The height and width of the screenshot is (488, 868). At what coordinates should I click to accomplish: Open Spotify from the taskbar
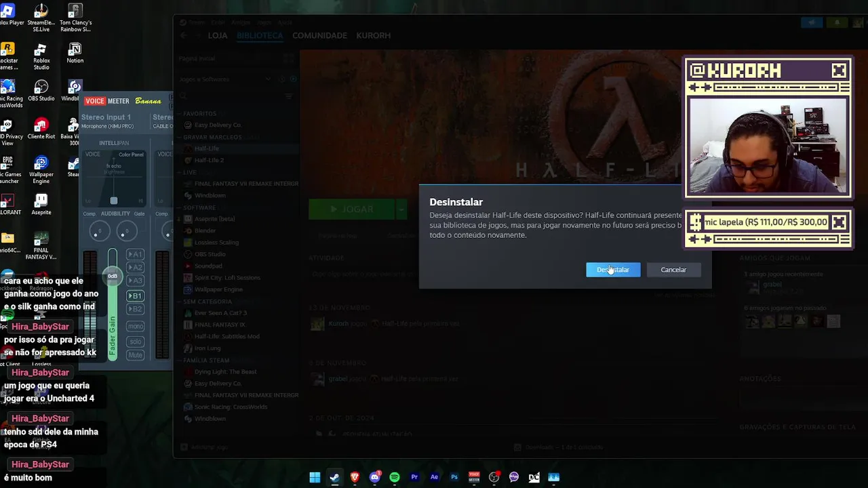click(395, 477)
